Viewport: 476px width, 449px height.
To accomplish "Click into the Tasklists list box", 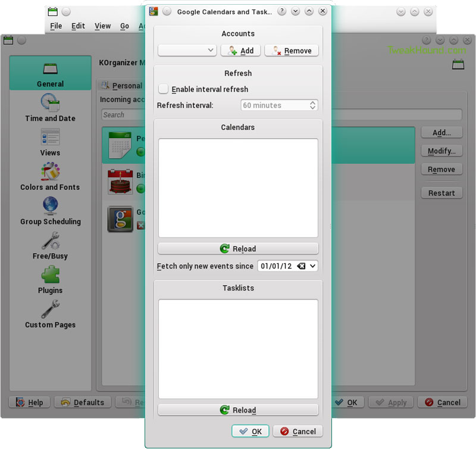I will coord(239,349).
